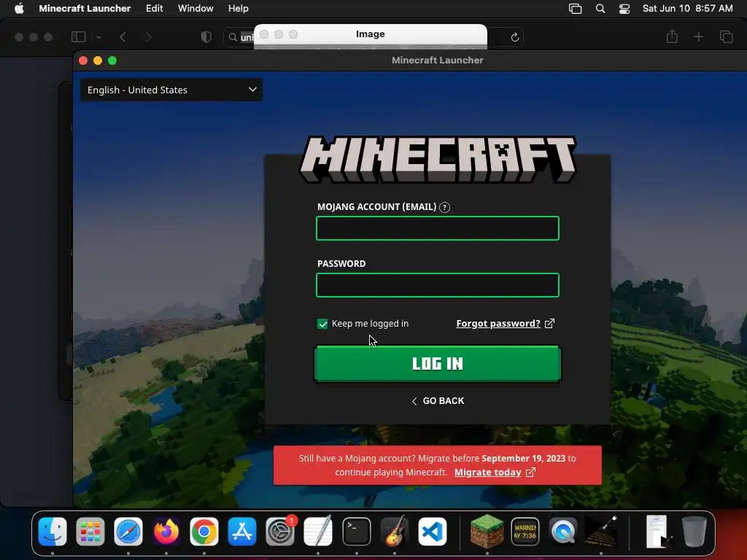This screenshot has height=560, width=747.
Task: Click Safari forward arrow in background window
Action: pos(148,37)
